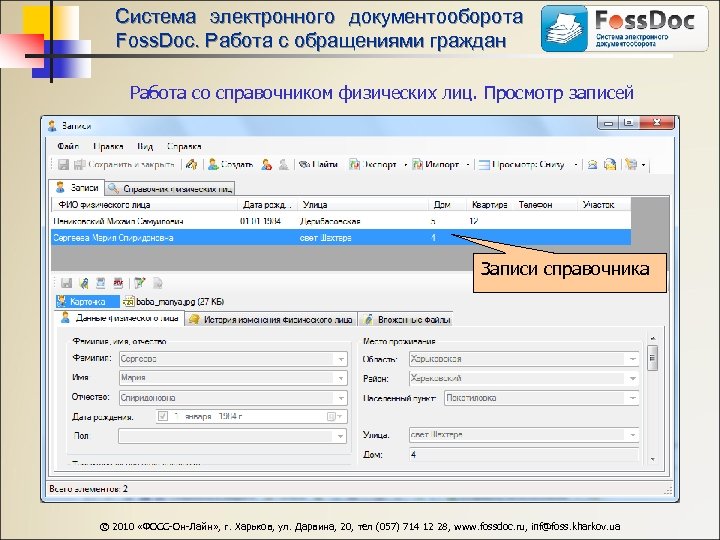Screen dimensions: 720x540
Task: Expand the 'Улица' combo box in address
Action: tap(632, 435)
